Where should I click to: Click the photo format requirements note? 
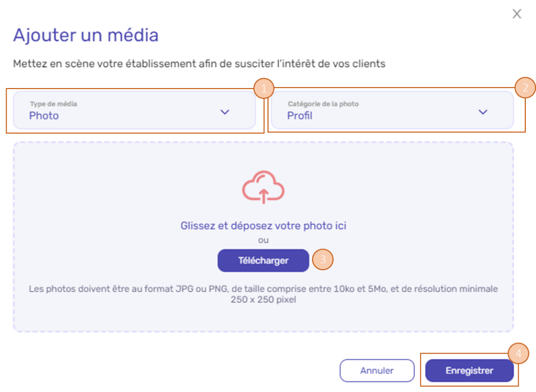(263, 294)
